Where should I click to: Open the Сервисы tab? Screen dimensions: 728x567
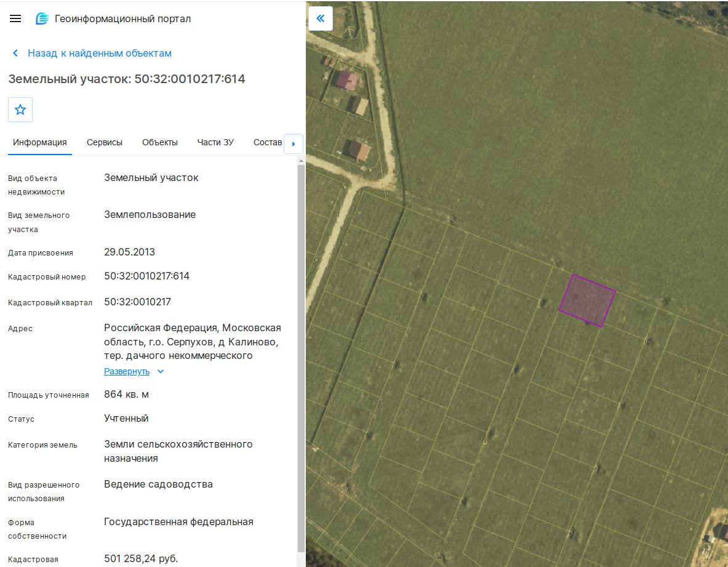105,143
